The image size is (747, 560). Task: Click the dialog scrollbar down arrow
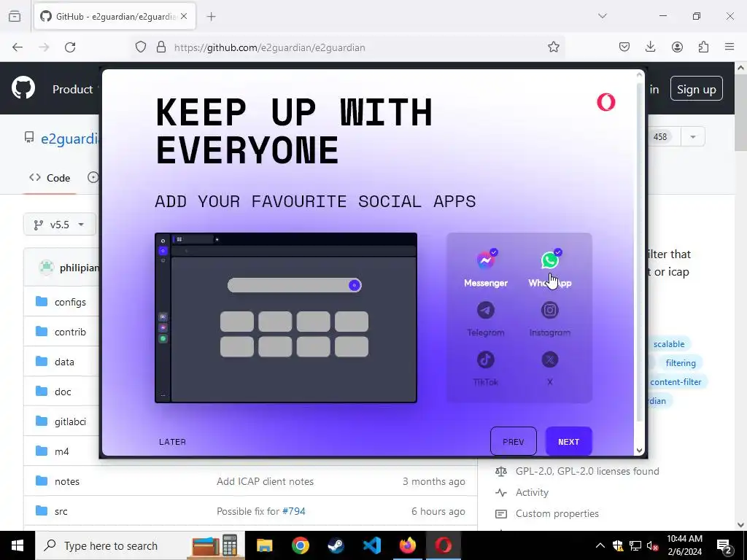(x=639, y=450)
